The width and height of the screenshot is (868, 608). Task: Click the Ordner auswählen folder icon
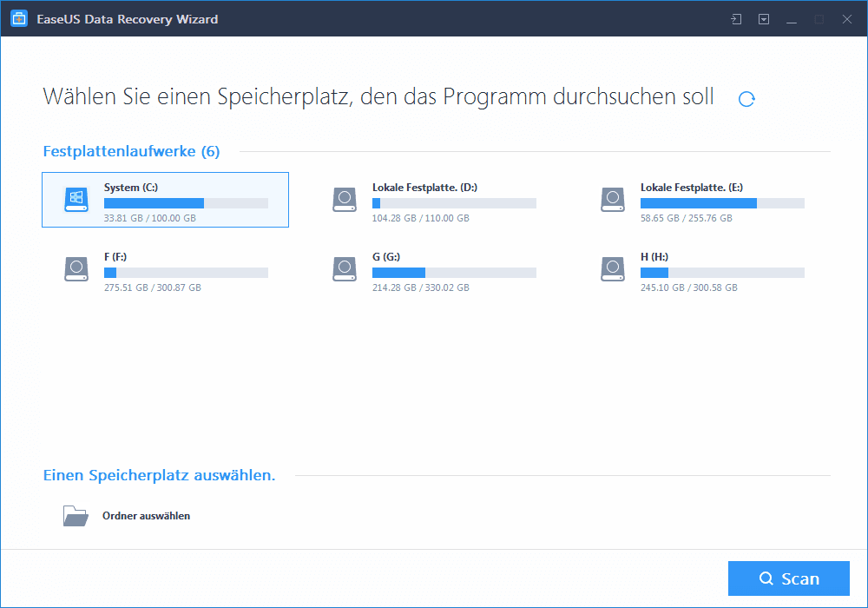point(76,514)
